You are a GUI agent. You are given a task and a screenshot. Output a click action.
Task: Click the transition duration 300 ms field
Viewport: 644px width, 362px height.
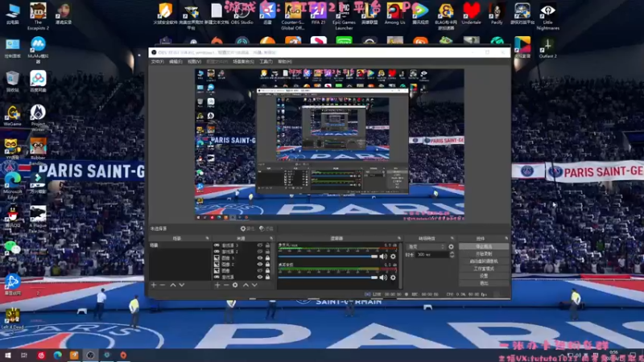point(431,255)
